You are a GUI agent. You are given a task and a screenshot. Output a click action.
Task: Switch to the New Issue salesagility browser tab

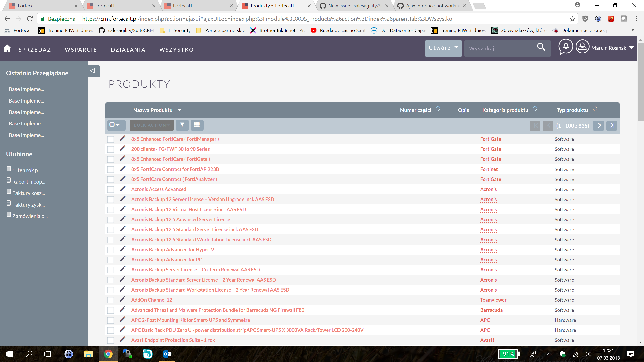coord(354,6)
